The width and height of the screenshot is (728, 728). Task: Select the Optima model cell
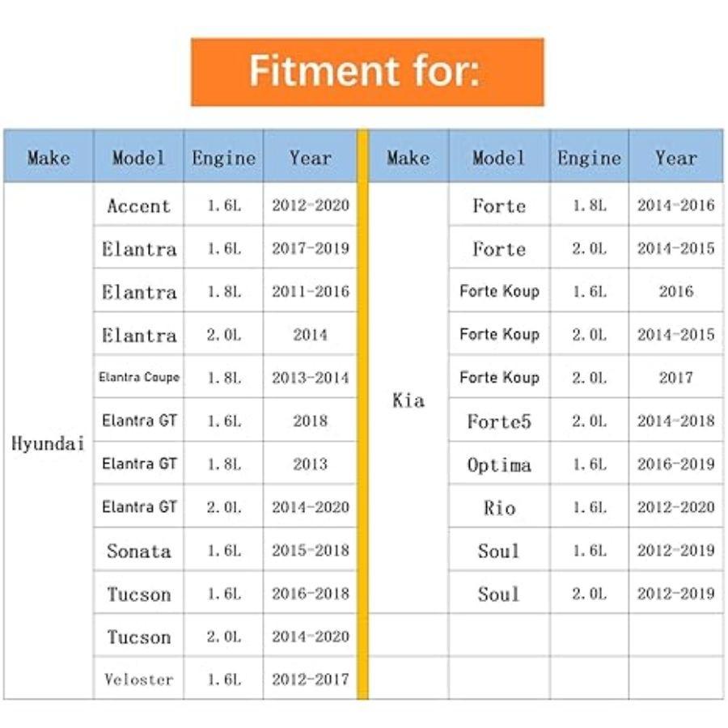[499, 465]
